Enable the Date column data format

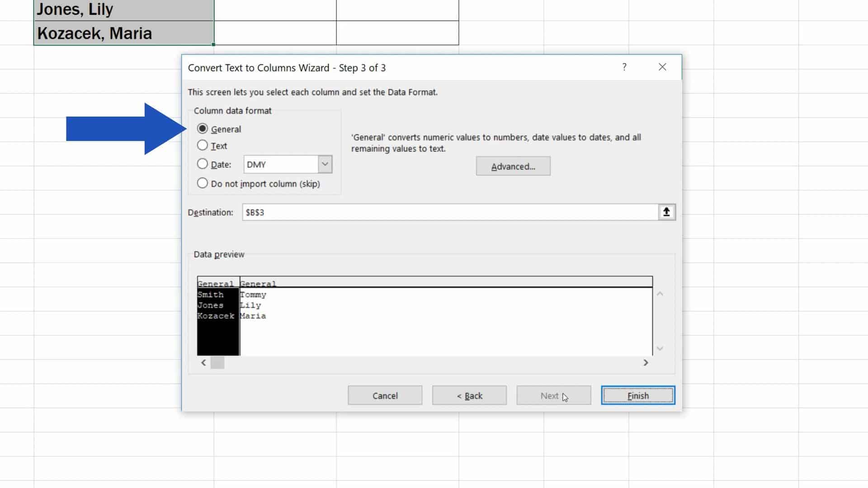coord(202,164)
